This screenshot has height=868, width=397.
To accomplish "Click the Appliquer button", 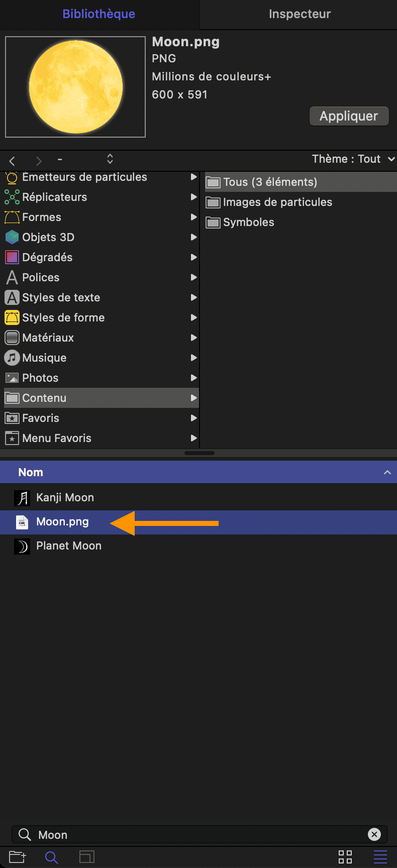I will point(349,116).
